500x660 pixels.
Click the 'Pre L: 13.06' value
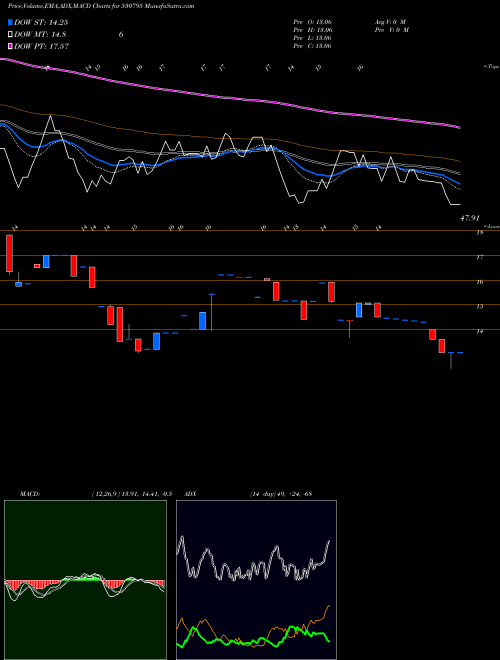coord(312,38)
